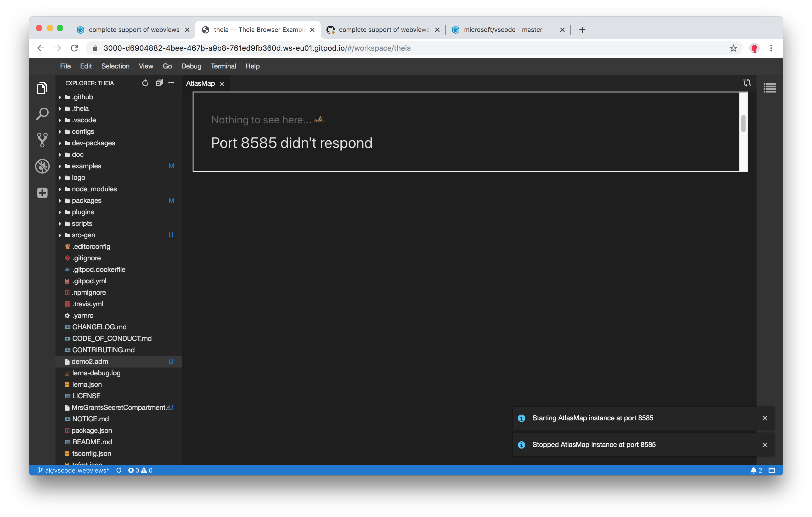This screenshot has width=812, height=517.
Task: Click branch ak/vscode_webviews in status bar
Action: pyautogui.click(x=77, y=470)
